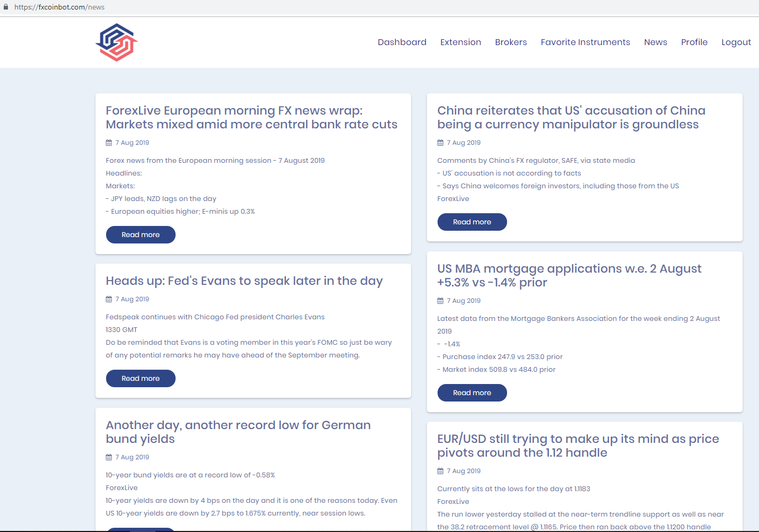Click the '1330 GMT' line
The image size is (759, 532).
tap(121, 330)
